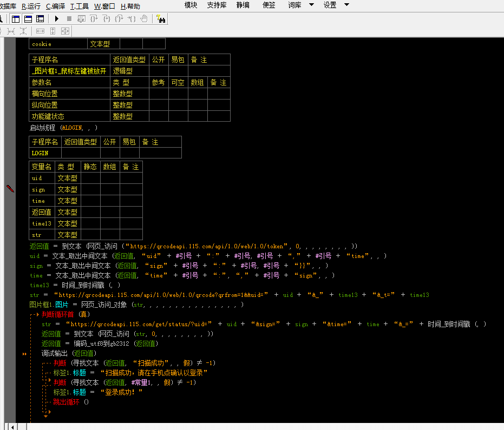This screenshot has height=430, width=504.
Task: Expand the 设置 dropdown arrow
Action: click(346, 5)
